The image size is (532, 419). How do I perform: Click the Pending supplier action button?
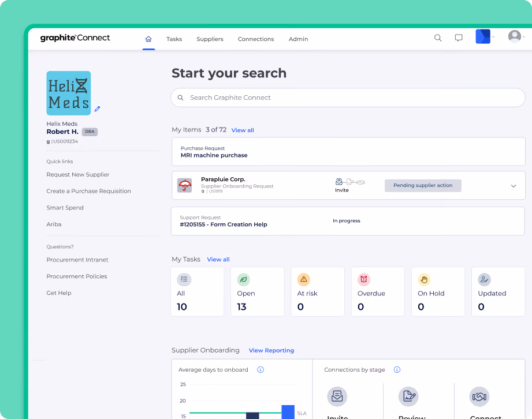[423, 185]
